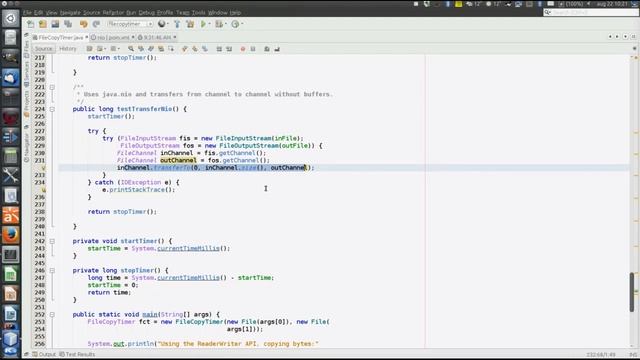The height and width of the screenshot is (360, 640).
Task: Collapse the startTimer method fold
Action: 52,241
